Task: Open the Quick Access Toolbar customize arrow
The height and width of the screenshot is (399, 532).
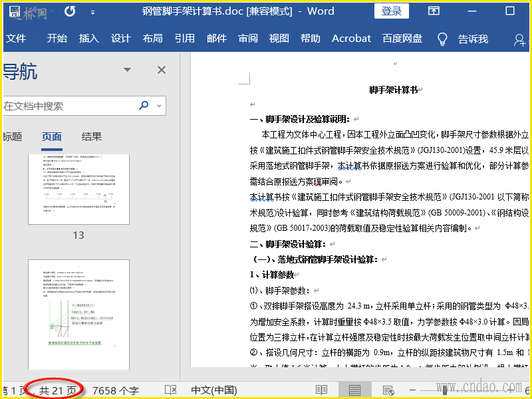Action: 92,13
